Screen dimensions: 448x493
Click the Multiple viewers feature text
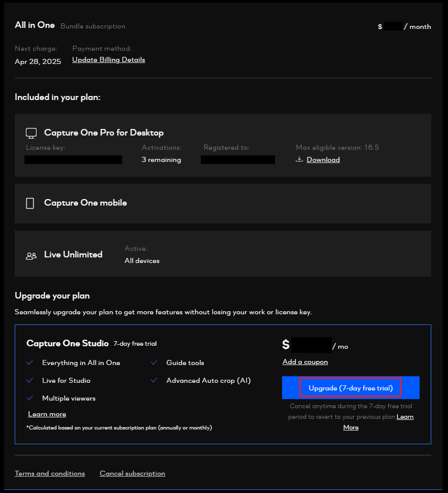click(x=69, y=399)
